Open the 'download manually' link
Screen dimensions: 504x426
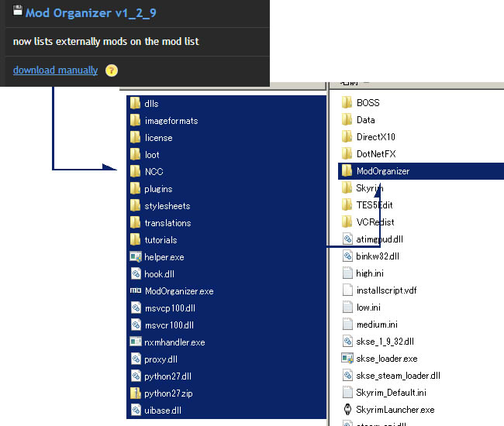55,70
